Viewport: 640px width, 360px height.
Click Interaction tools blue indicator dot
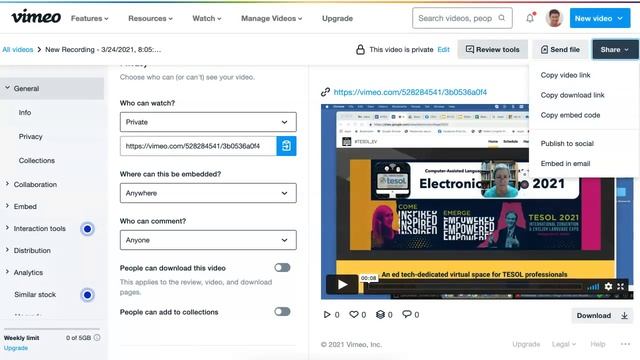pyautogui.click(x=87, y=229)
